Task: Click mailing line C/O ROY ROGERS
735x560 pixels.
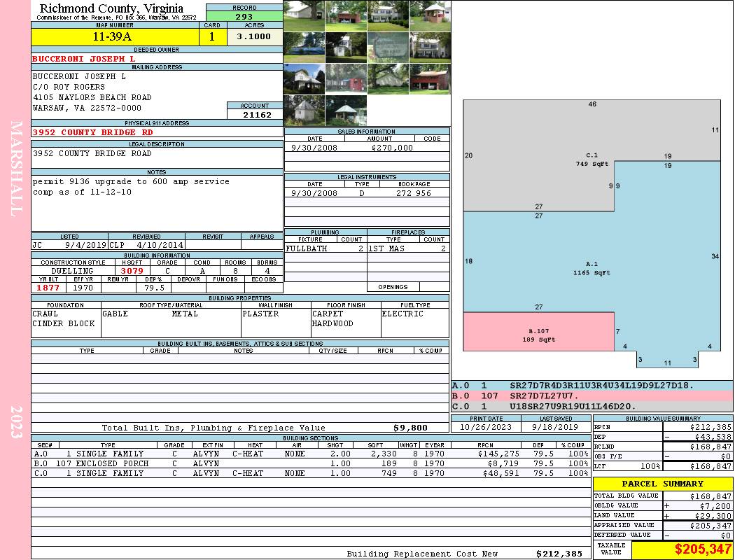Action: (x=69, y=87)
